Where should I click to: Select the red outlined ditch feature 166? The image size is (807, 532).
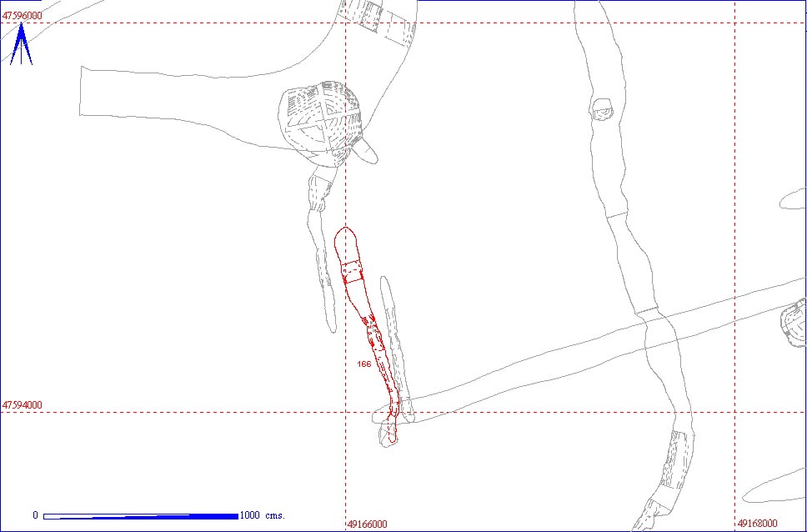click(x=367, y=334)
